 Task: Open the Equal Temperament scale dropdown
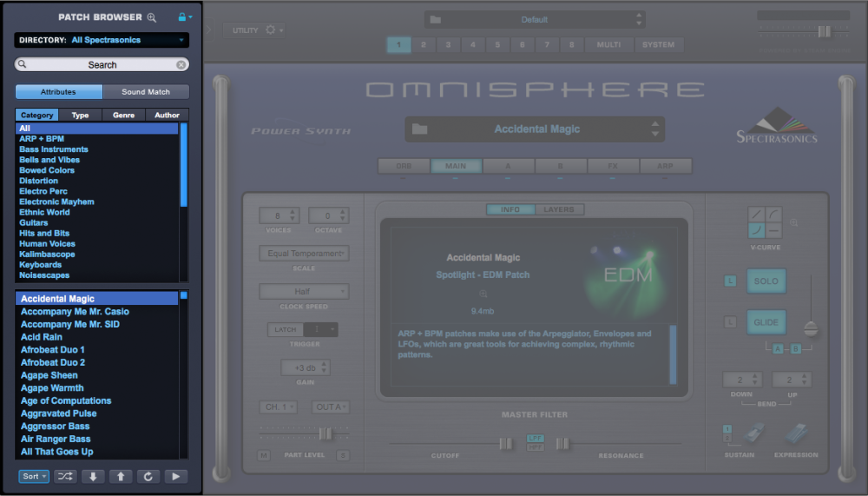304,254
